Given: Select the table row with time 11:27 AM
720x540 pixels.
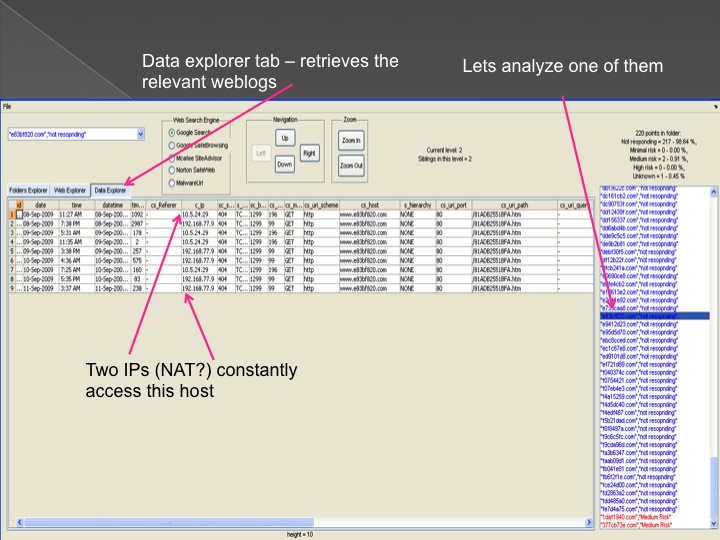Looking at the screenshot, I should [x=301, y=214].
